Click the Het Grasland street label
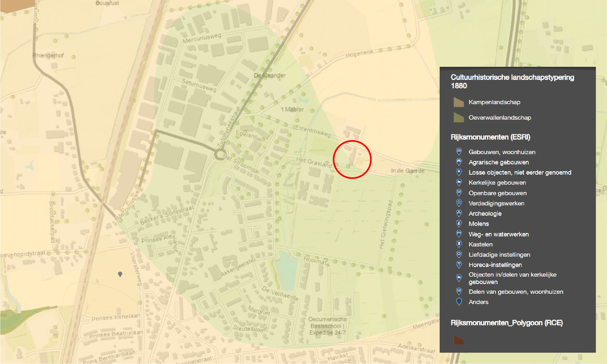Image resolution: width=607 pixels, height=364 pixels. click(314, 162)
